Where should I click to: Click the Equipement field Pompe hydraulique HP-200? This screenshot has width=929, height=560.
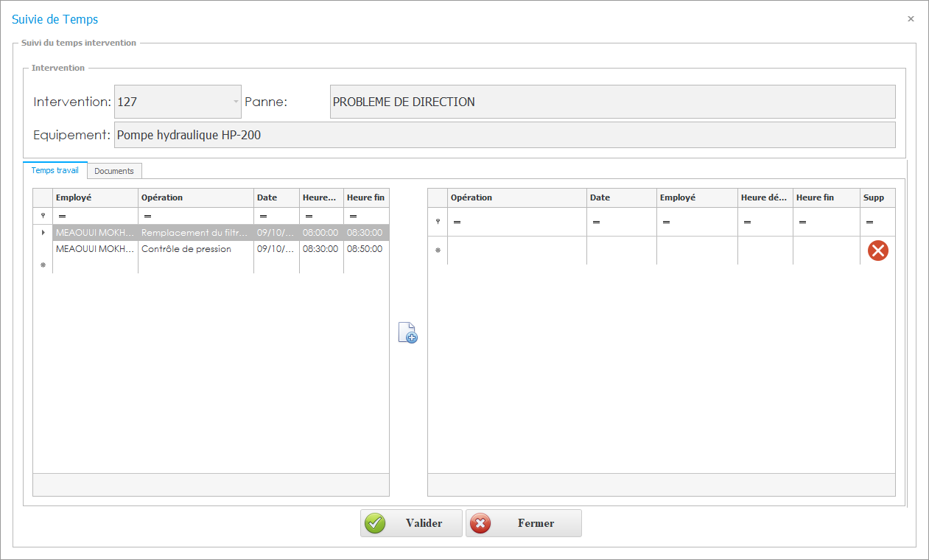(x=504, y=136)
